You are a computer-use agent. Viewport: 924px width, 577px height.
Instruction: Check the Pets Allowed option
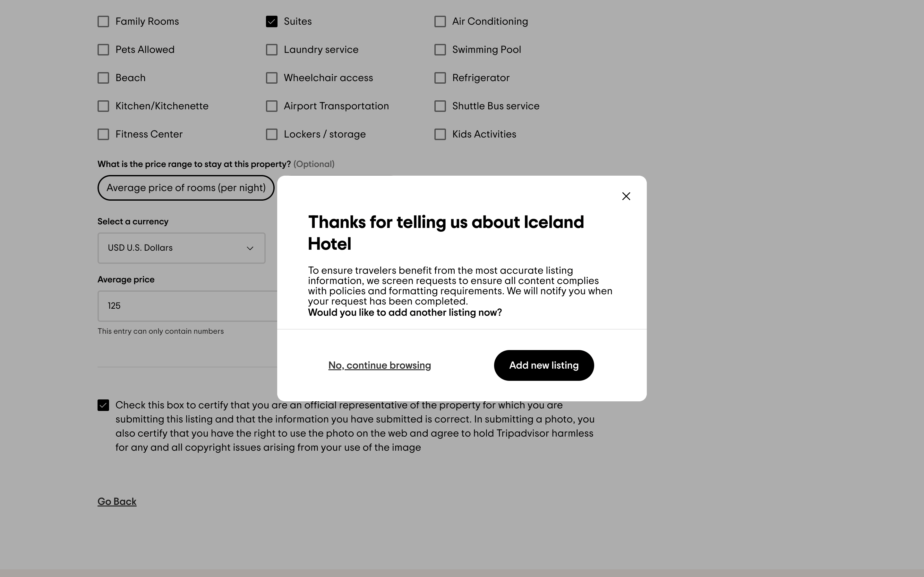tap(103, 50)
